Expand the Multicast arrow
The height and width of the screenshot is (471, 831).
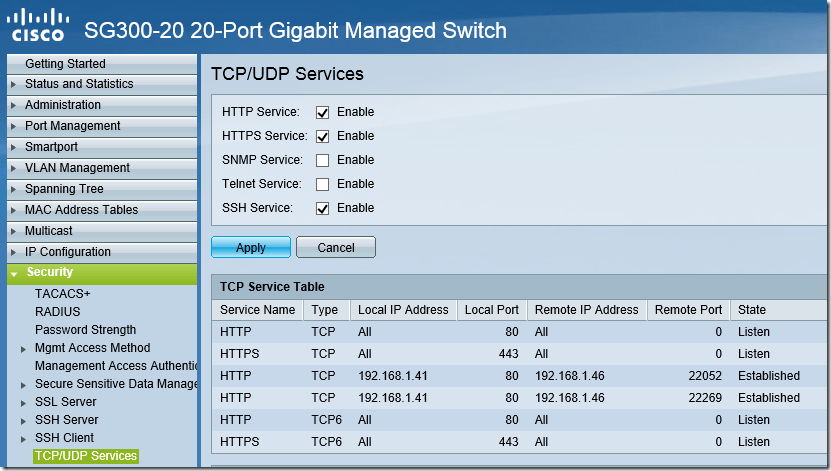[x=14, y=232]
